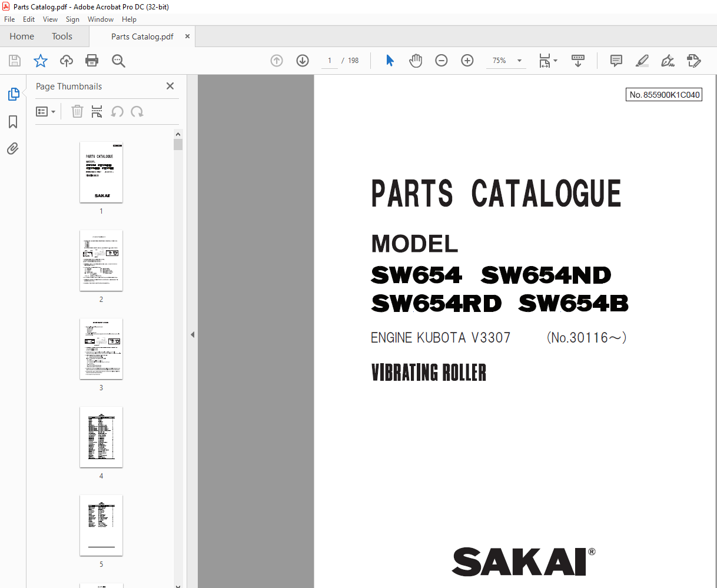Select page 1 thumbnail
Screen dimensions: 717x588
[101, 172]
